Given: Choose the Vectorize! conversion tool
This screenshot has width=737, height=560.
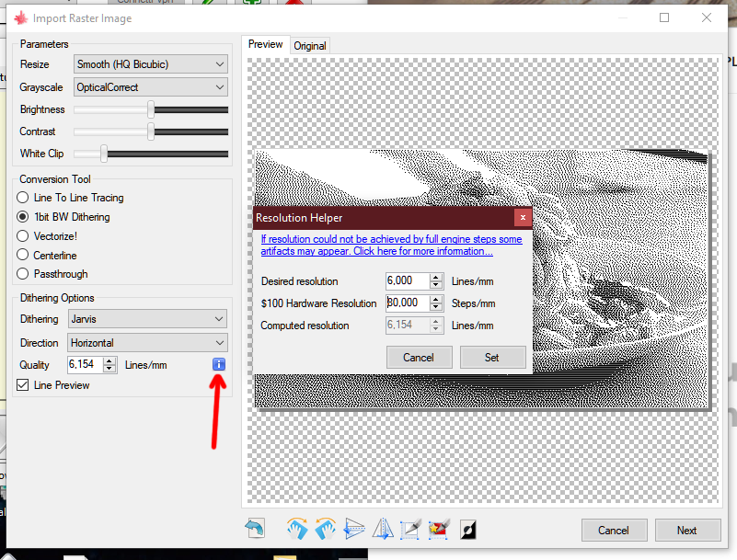Looking at the screenshot, I should pyautogui.click(x=23, y=236).
